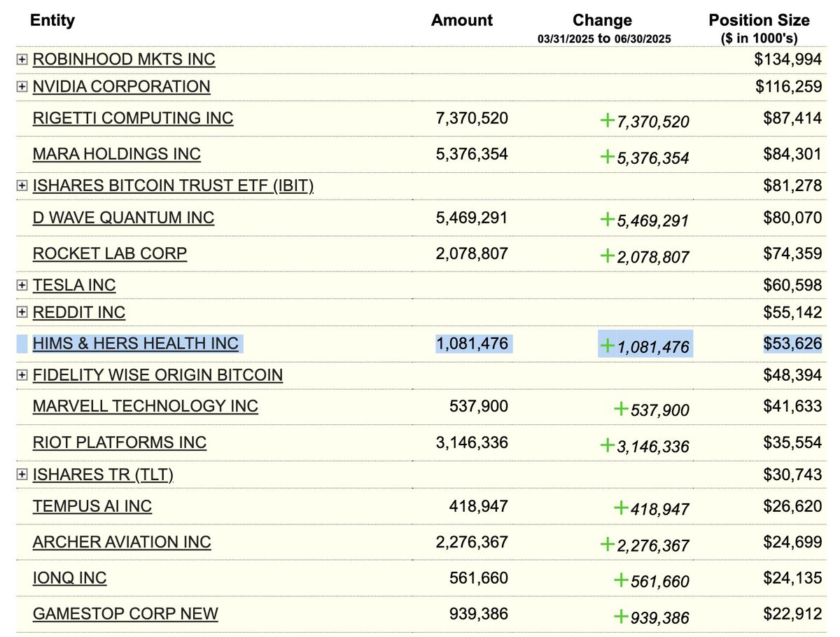
Task: Click Tempus AI position size $26,620
Action: click(x=792, y=506)
